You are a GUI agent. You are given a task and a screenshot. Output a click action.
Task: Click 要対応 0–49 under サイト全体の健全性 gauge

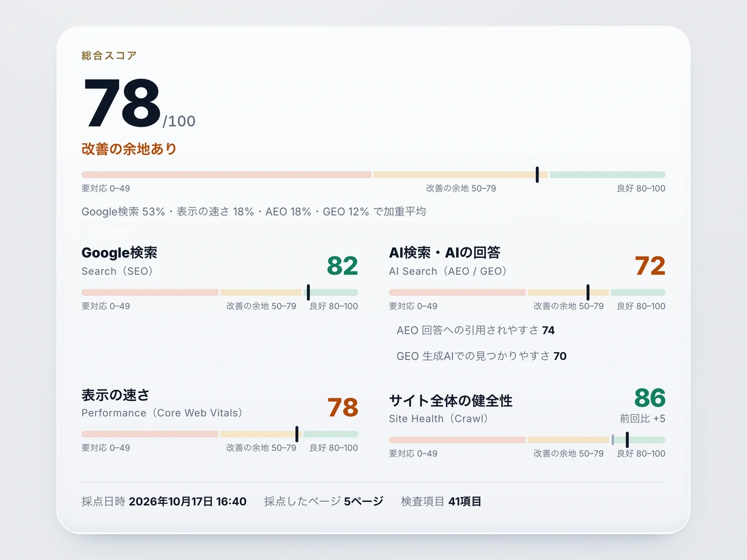[414, 454]
